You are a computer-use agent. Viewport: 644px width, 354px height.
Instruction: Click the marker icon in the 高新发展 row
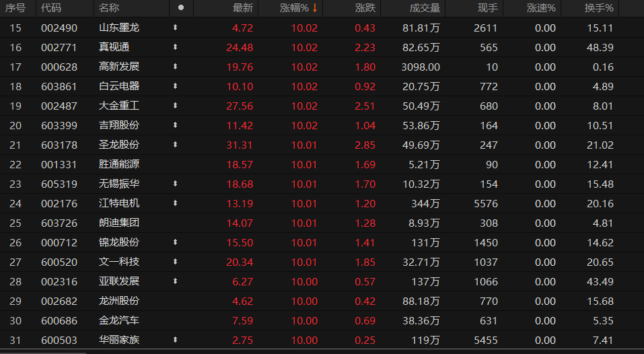(176, 67)
